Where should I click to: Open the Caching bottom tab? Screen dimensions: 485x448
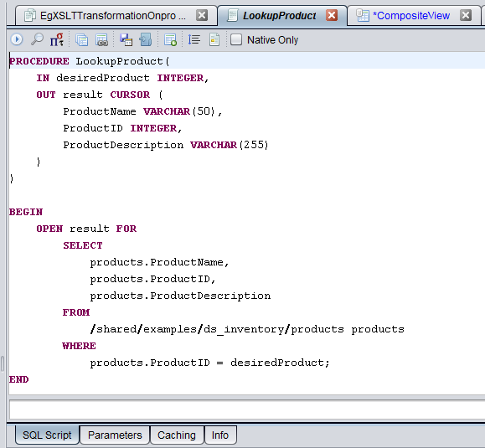tap(177, 435)
